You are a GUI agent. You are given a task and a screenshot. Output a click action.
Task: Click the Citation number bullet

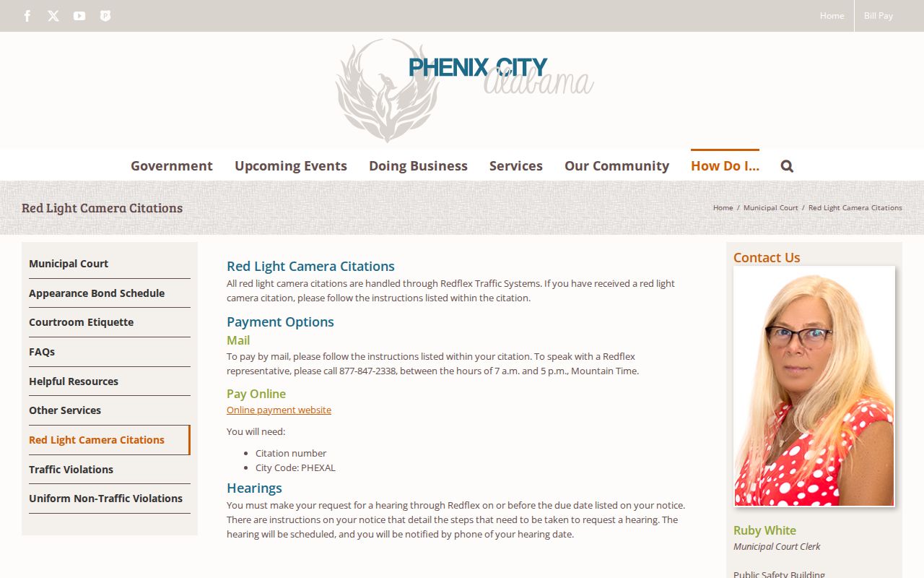tap(291, 453)
